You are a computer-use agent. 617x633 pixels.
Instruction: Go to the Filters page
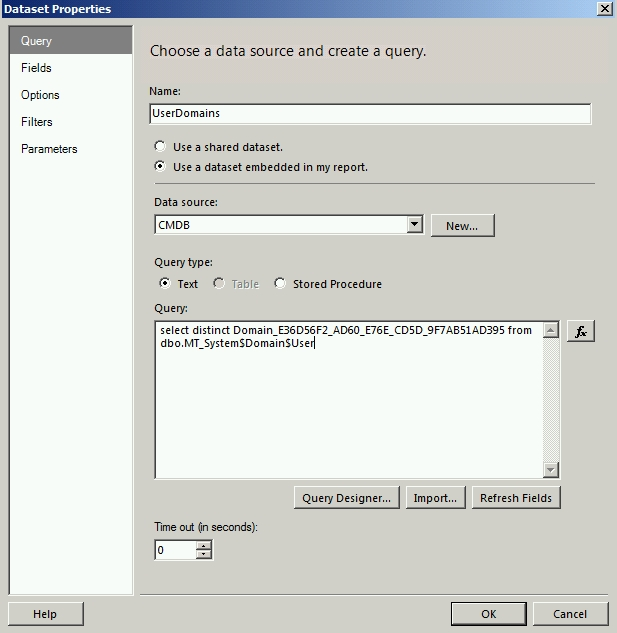(37, 122)
